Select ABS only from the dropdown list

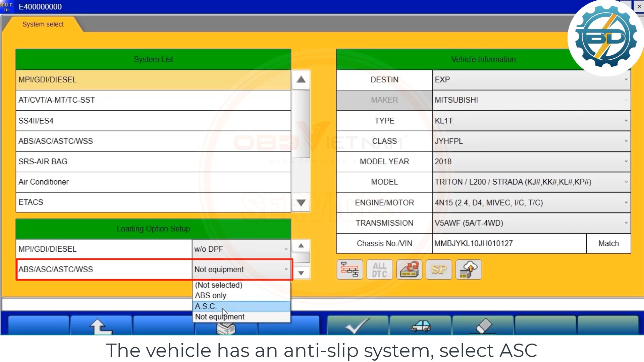[x=241, y=296]
